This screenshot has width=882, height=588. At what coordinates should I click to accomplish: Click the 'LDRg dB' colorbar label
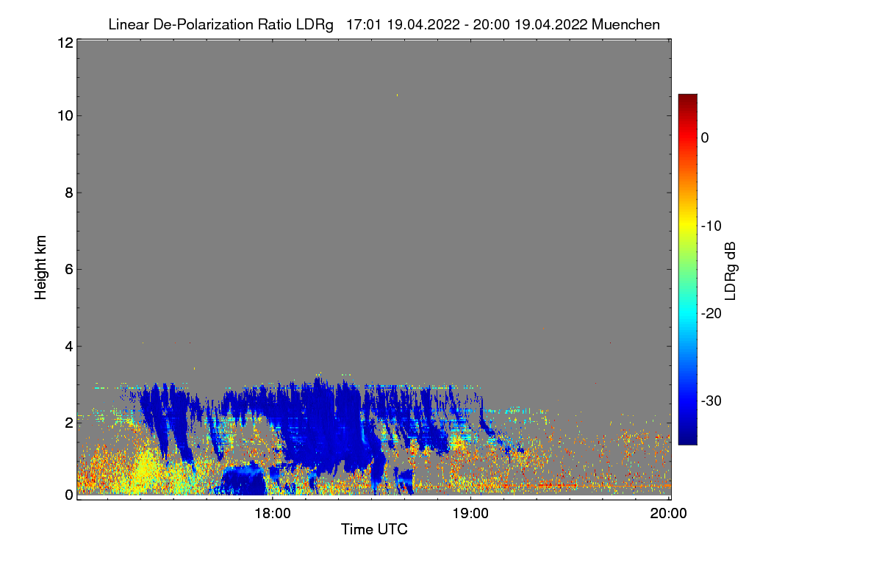pos(731,270)
